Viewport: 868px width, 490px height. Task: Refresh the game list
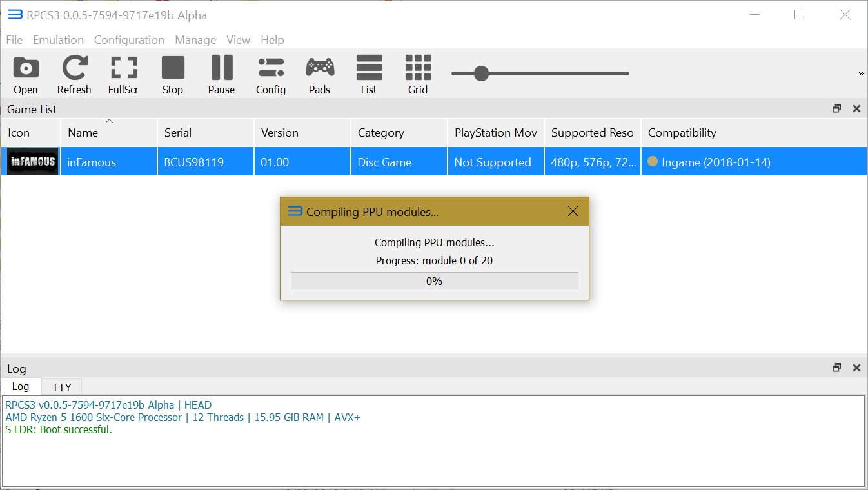[75, 75]
